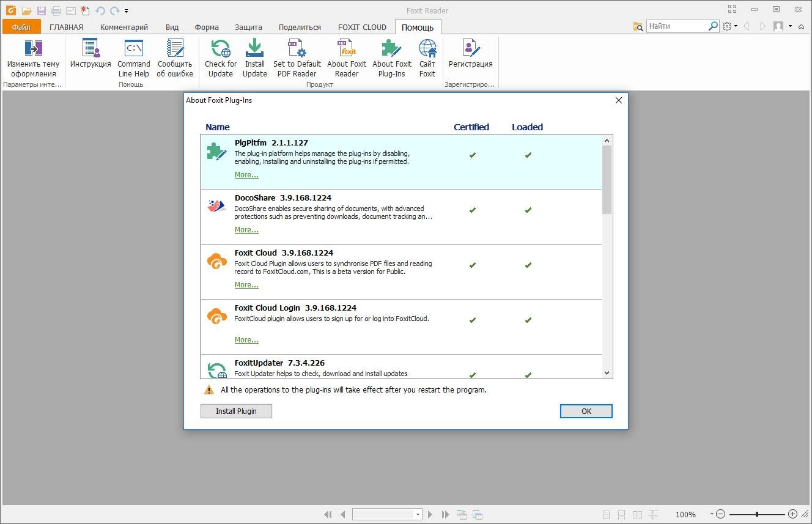This screenshot has width=812, height=524.
Task: Click the full-screen ribbon mode icon in title bar
Action: (x=733, y=9)
